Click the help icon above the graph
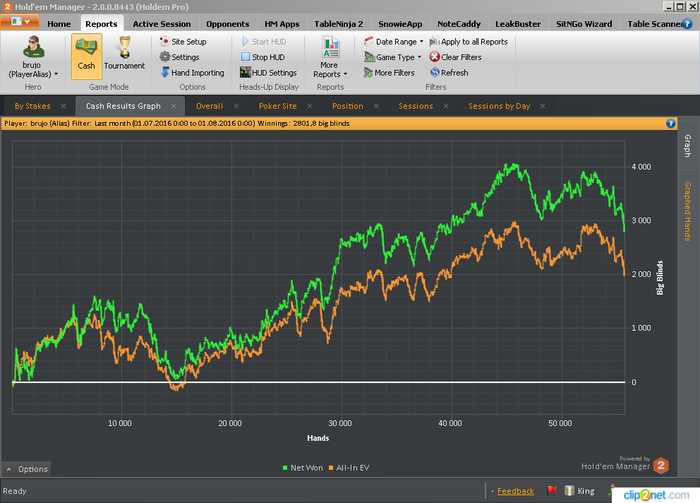This screenshot has width=700, height=503. tap(671, 123)
